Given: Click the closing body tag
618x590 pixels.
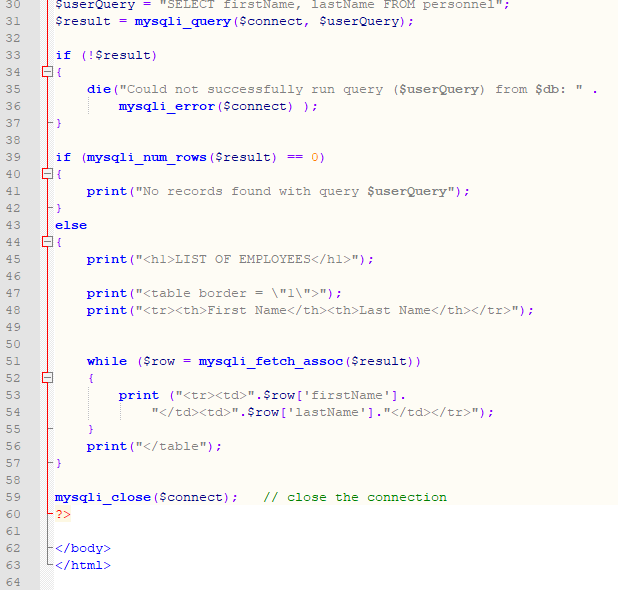Looking at the screenshot, I should (83, 548).
